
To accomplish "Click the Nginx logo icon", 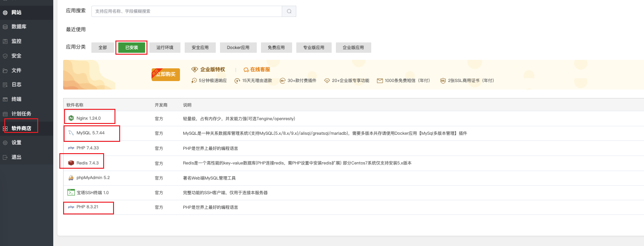I will (x=71, y=118).
